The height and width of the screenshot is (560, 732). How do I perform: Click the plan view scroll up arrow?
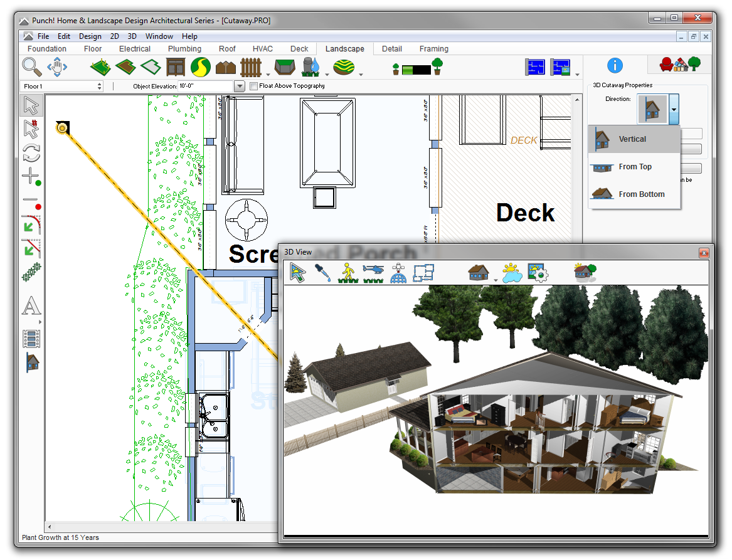(578, 100)
